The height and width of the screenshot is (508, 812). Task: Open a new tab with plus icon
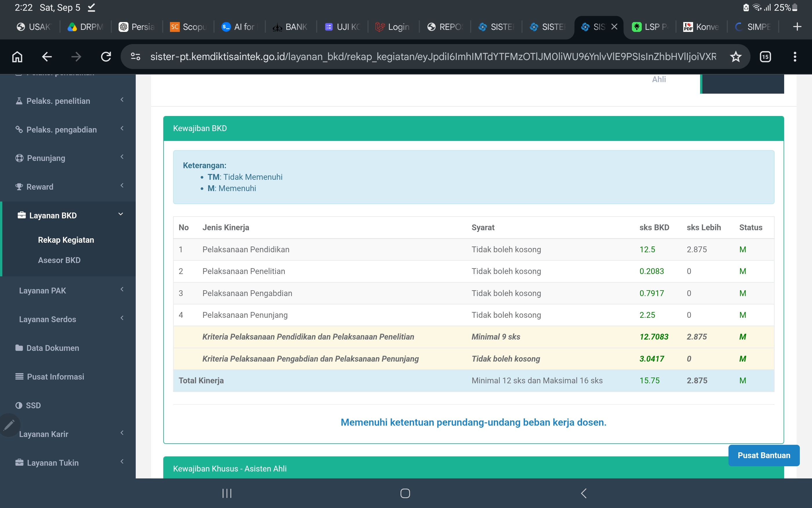(797, 27)
